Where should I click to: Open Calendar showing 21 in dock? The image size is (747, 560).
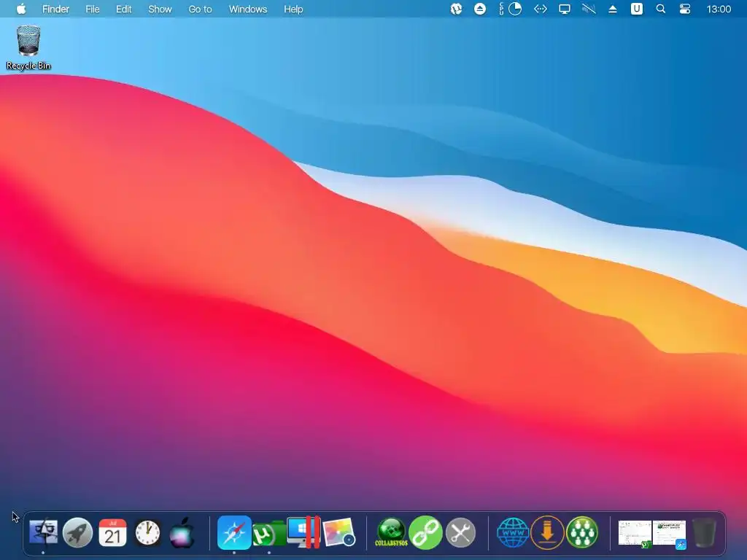pos(112,532)
